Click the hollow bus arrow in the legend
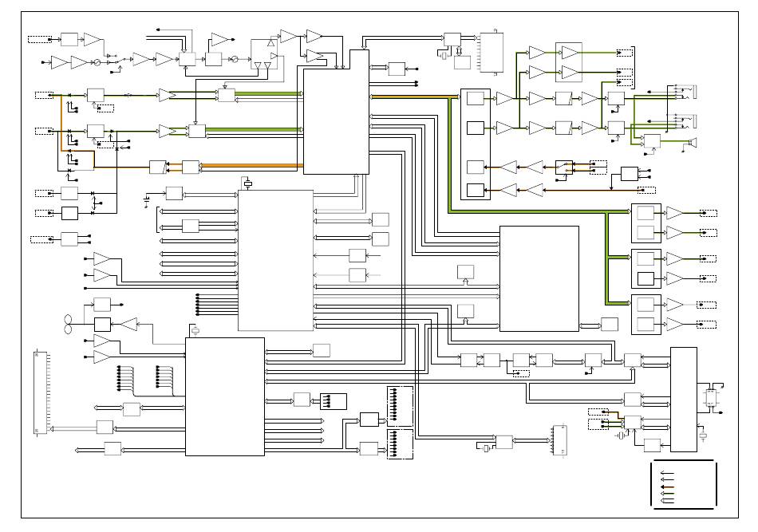Viewport: 758px width, 532px height. [667, 501]
